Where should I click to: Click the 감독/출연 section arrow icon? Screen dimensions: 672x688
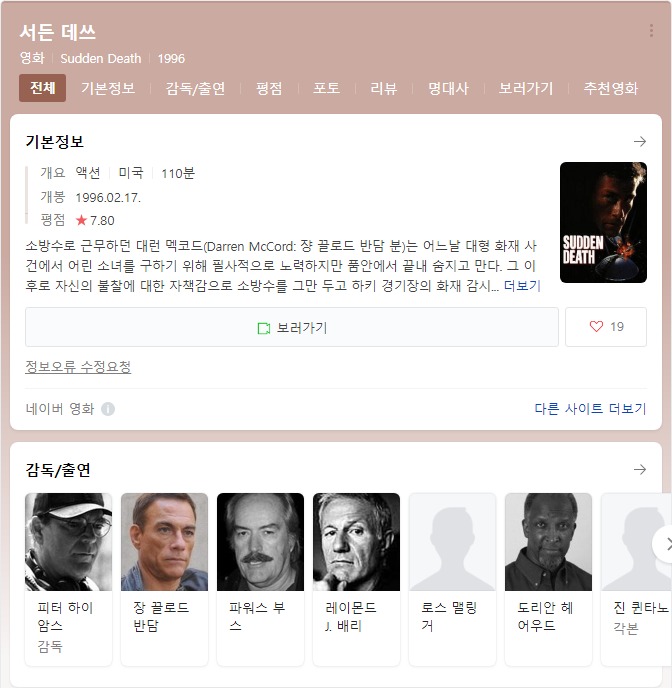click(640, 469)
